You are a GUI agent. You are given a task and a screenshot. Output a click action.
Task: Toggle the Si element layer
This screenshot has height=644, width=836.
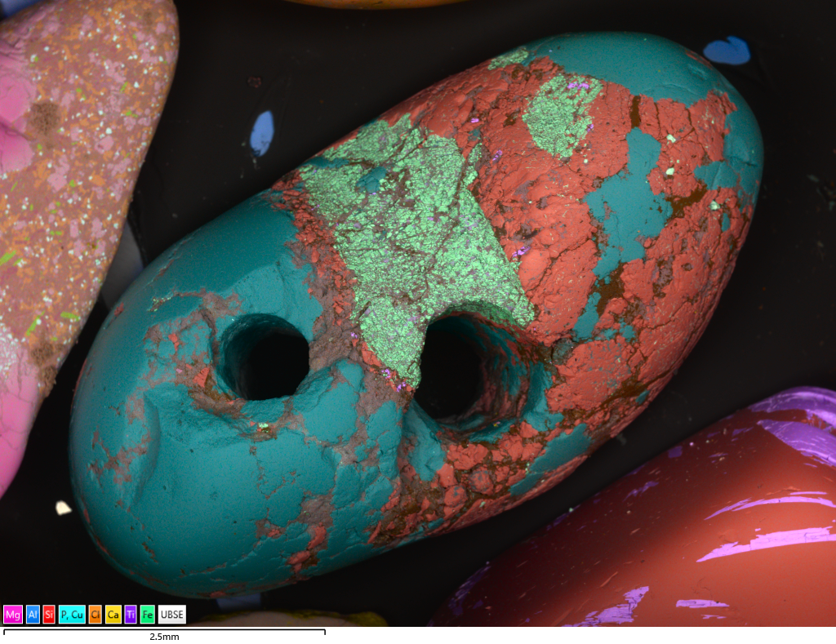[x=49, y=615]
